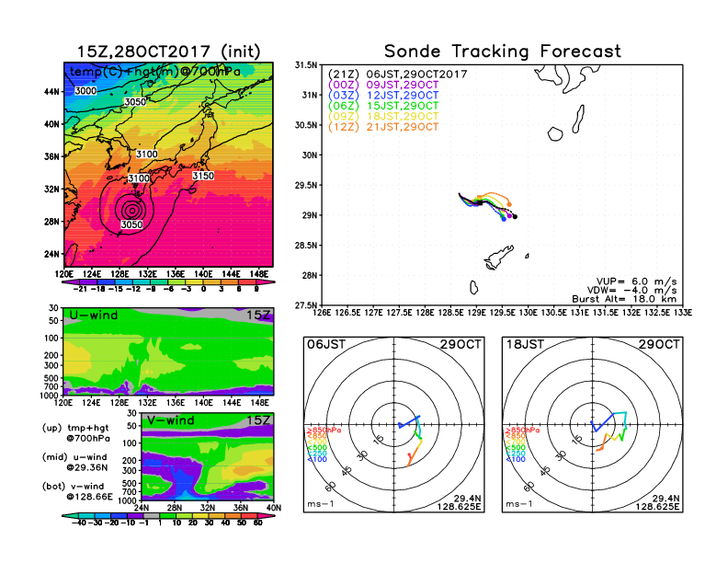The image size is (728, 563).
Task: Click the '<100' level legend in 18JST hodograph
Action: [x=516, y=459]
